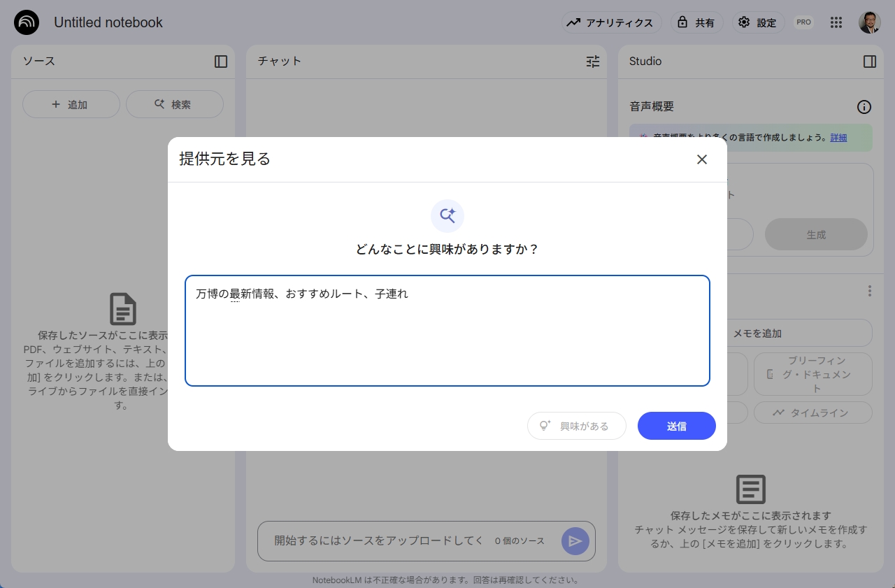
Task: Show 音声概要 info icon details
Action: click(x=864, y=107)
